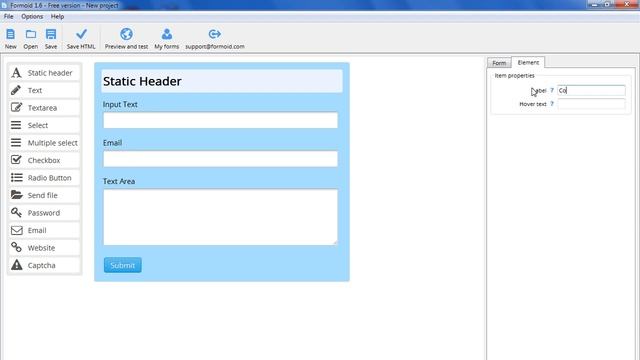The width and height of the screenshot is (640, 360).
Task: Click the Email label in form preview
Action: [x=112, y=143]
